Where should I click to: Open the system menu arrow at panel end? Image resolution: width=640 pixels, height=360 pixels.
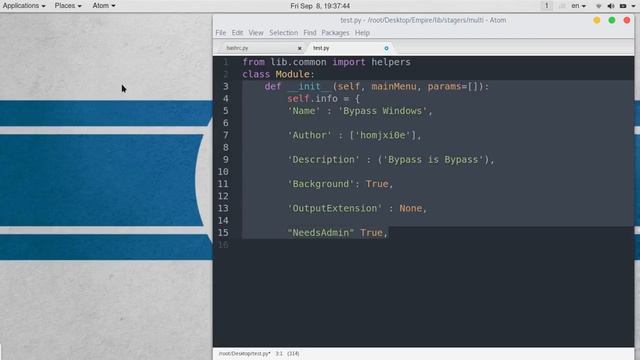coord(633,6)
